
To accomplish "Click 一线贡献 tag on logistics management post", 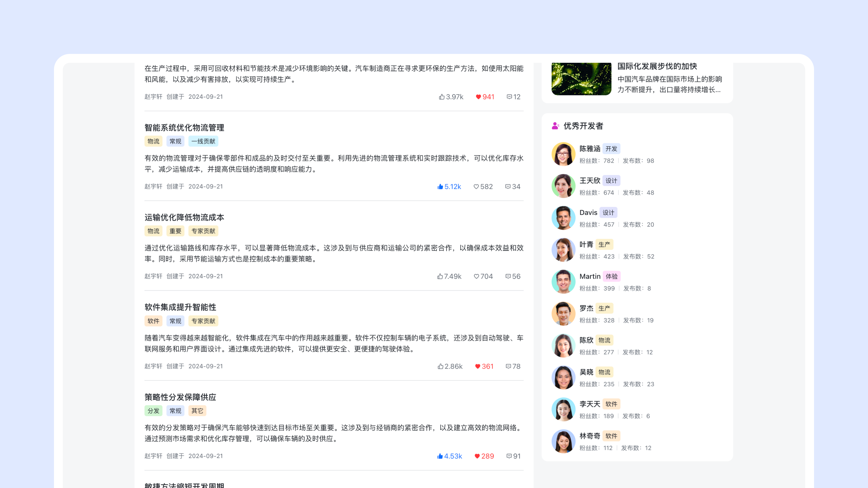I will pyautogui.click(x=203, y=141).
